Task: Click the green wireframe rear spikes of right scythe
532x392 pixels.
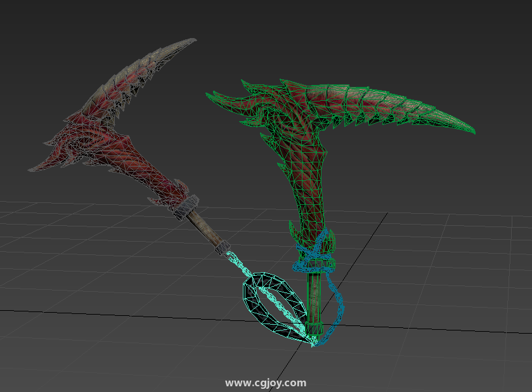Action: pyautogui.click(x=231, y=100)
